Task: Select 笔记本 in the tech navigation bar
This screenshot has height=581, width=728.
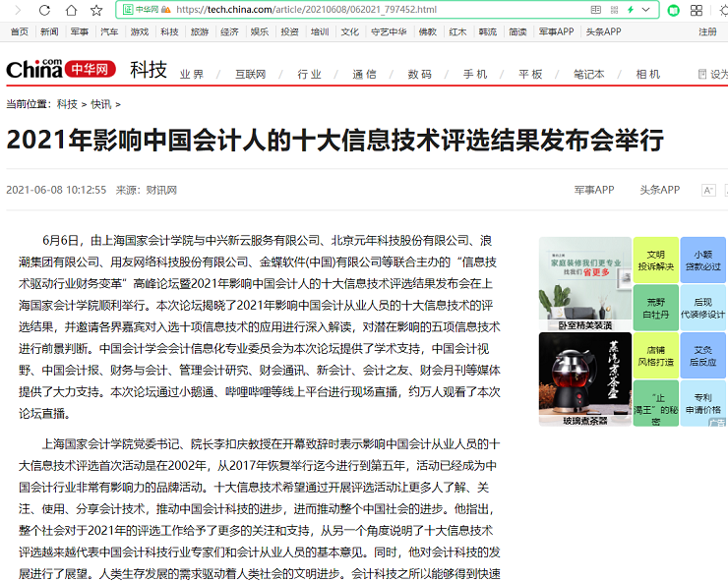Action: [x=588, y=75]
